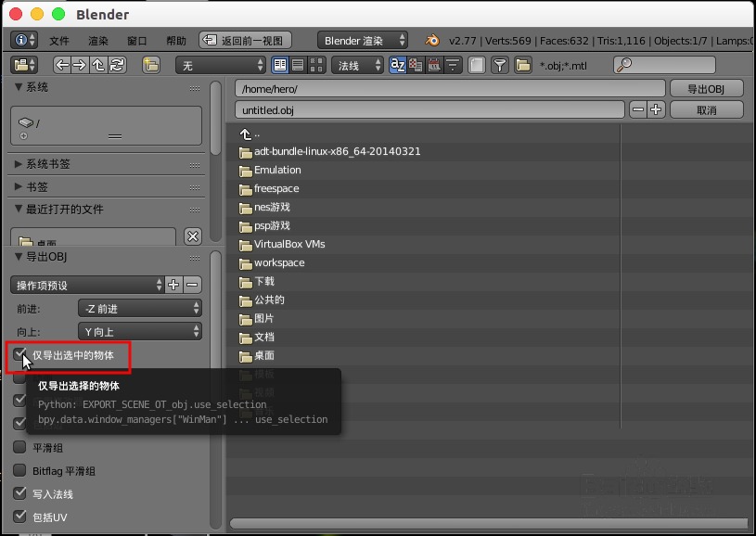Click 返回前一视图 button

tap(245, 40)
